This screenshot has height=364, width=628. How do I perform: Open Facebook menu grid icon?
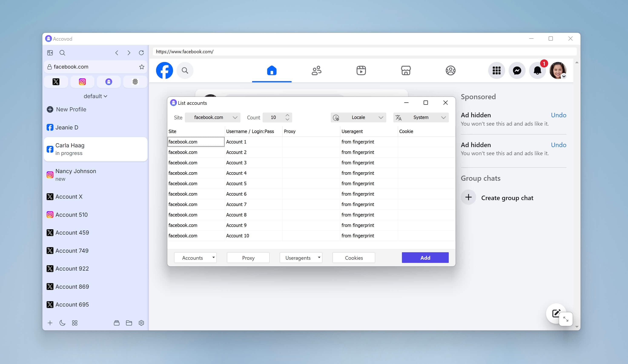pyautogui.click(x=496, y=70)
